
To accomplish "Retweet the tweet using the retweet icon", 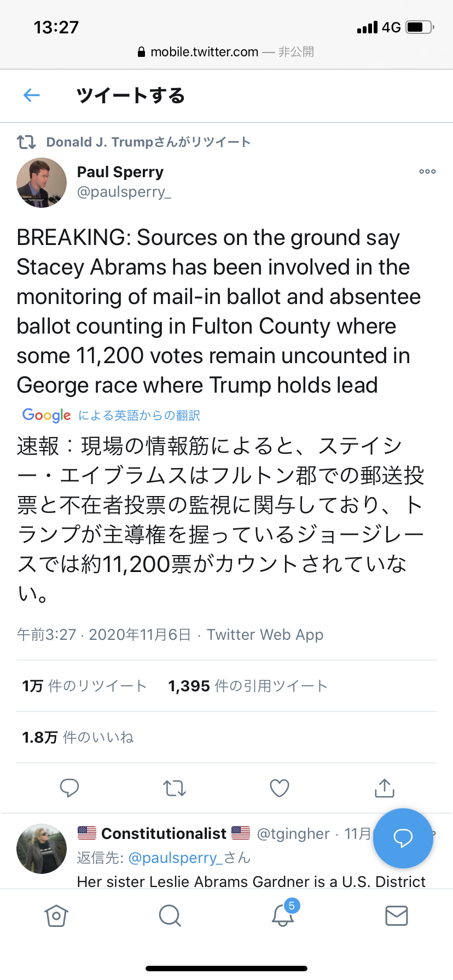I will pos(174,788).
